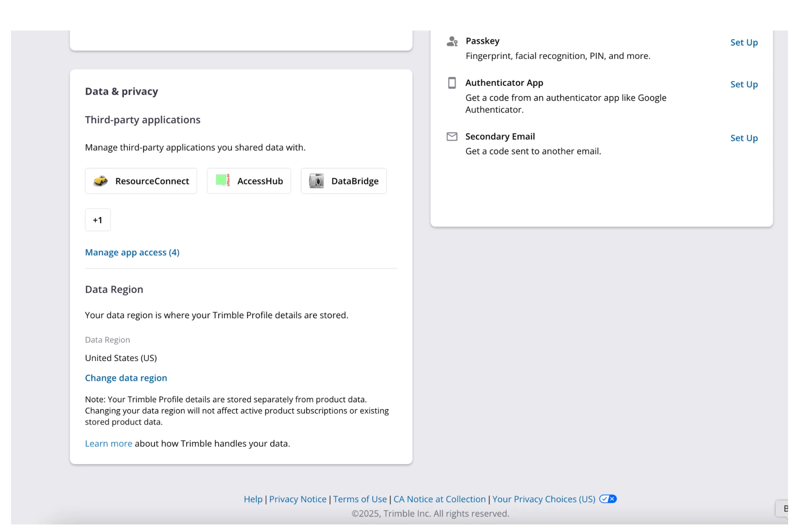This screenshot has height=532, width=796.
Task: Click the Data Region section heading
Action: point(114,289)
